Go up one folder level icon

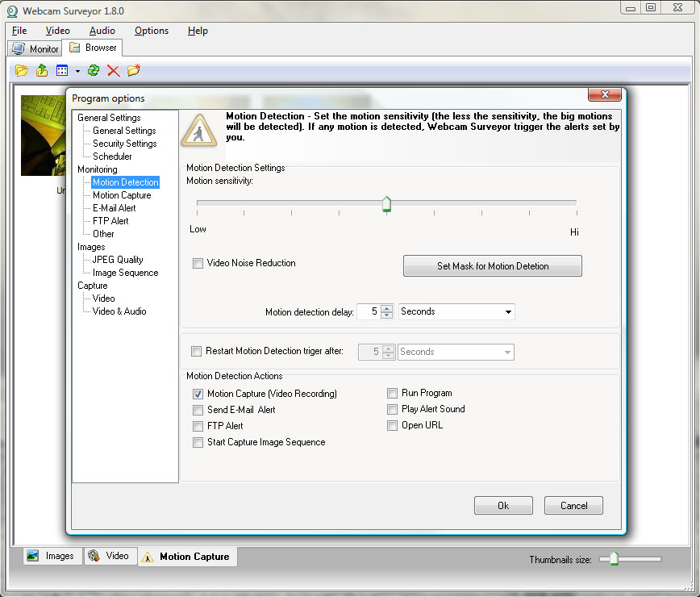click(x=42, y=70)
